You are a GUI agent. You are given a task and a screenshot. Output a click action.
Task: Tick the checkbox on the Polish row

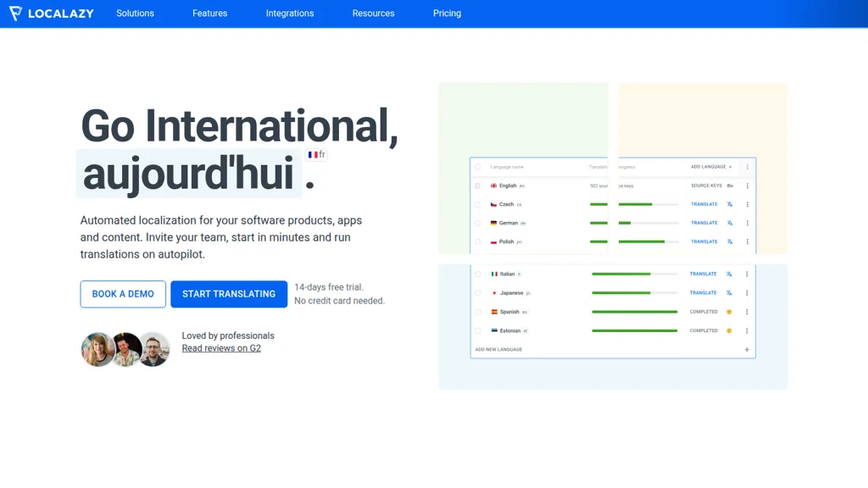point(477,241)
